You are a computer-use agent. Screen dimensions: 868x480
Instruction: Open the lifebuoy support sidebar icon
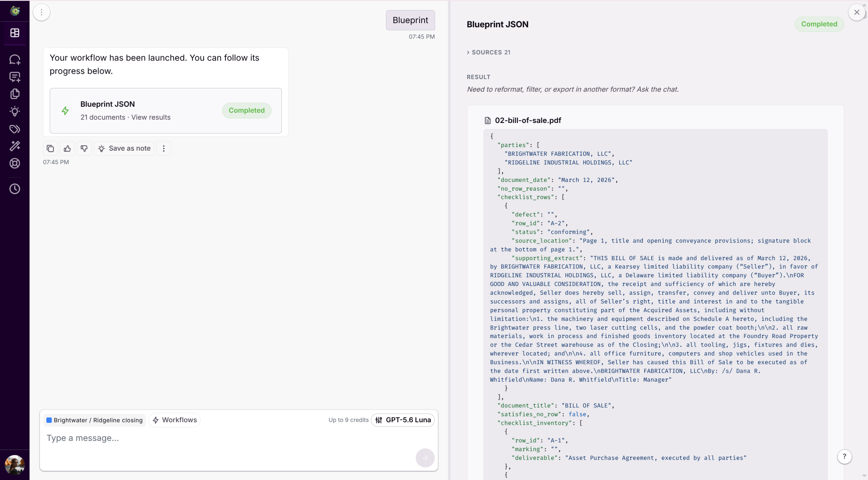[x=15, y=163]
